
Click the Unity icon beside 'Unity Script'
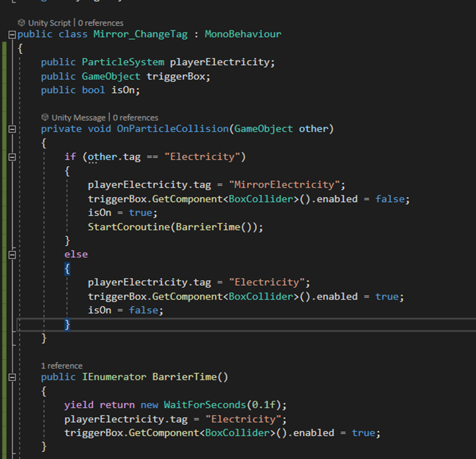[21, 23]
